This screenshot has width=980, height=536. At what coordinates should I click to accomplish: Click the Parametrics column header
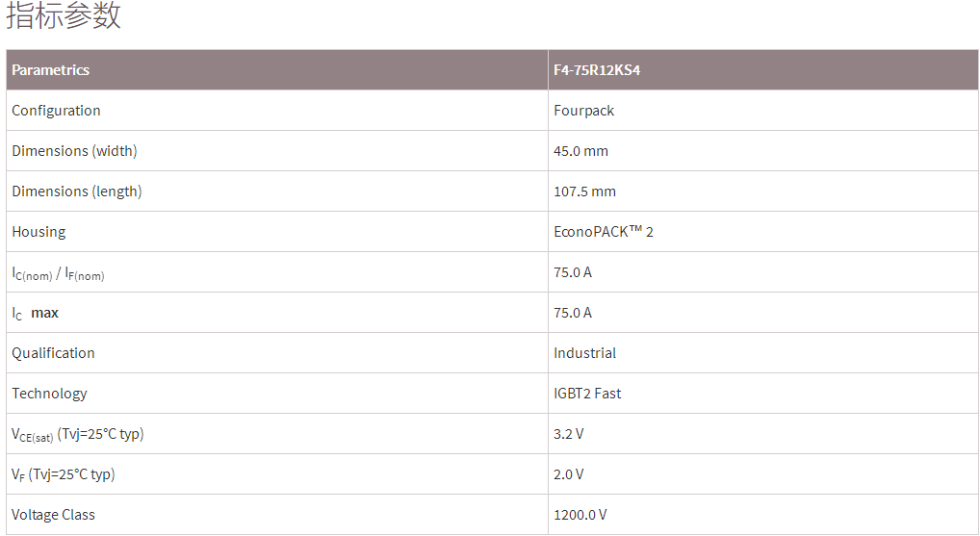point(51,70)
